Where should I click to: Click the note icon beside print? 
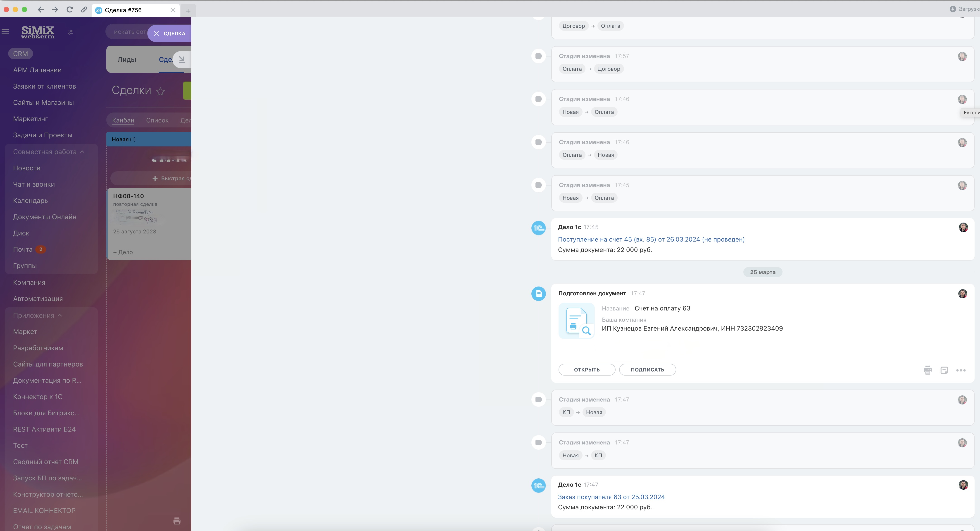[944, 370]
